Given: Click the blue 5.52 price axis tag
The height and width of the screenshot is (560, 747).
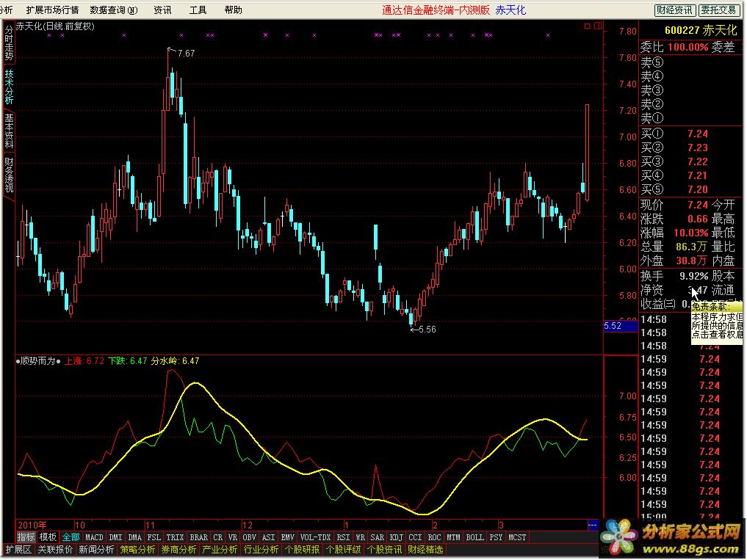Looking at the screenshot, I should [620, 326].
